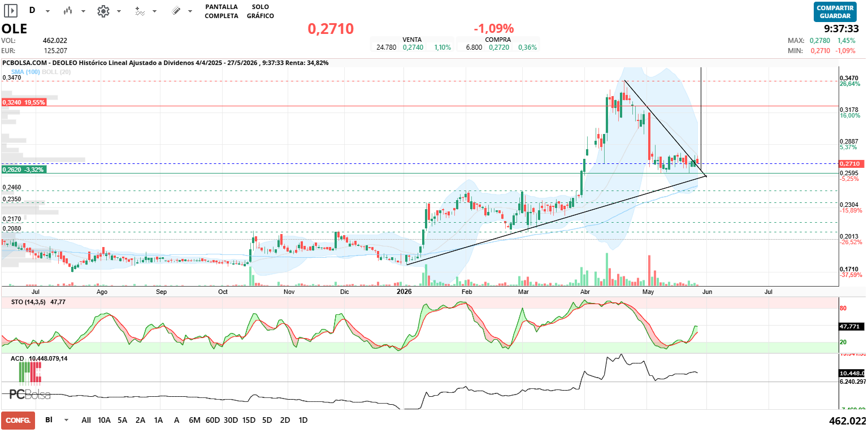Select the 30D time range
The image size is (868, 433).
click(231, 420)
